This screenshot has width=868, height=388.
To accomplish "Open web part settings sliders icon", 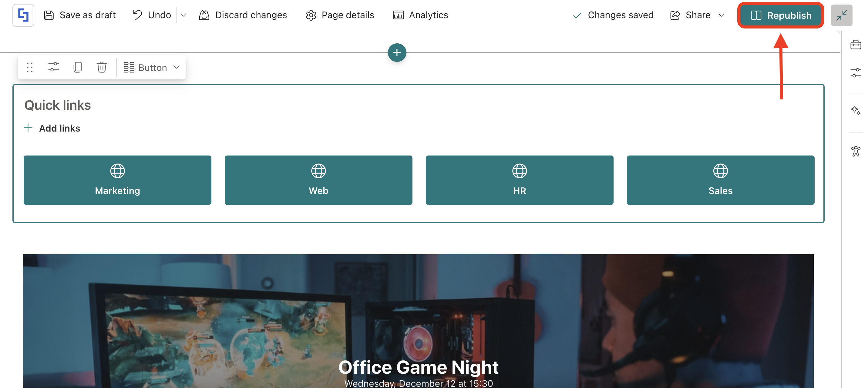I will coord(53,67).
